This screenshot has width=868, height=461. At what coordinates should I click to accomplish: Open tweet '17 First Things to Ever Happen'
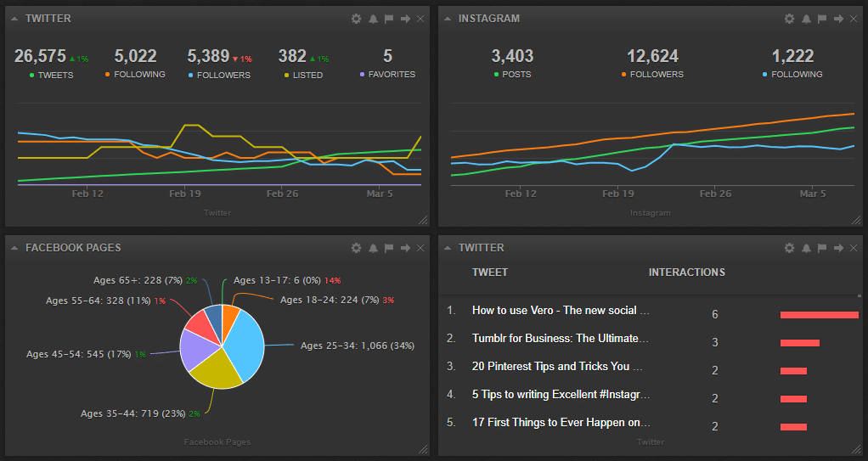click(x=561, y=422)
